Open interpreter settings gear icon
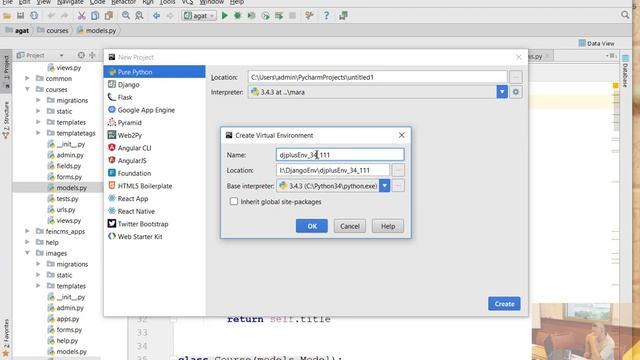Screen dimensions: 640x360 (516, 92)
